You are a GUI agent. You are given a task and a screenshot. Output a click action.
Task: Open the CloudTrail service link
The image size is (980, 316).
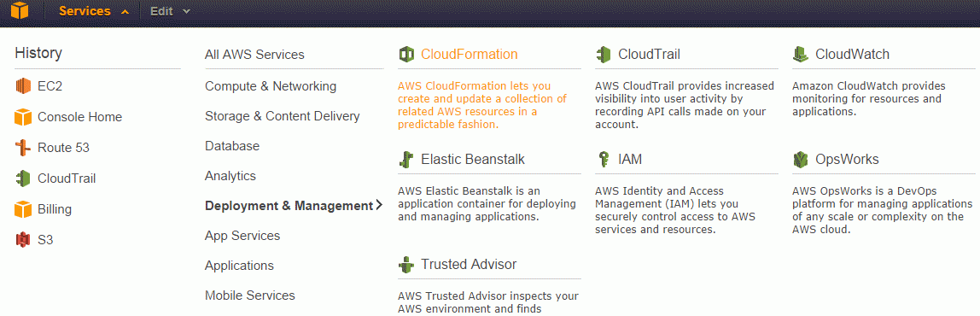649,55
